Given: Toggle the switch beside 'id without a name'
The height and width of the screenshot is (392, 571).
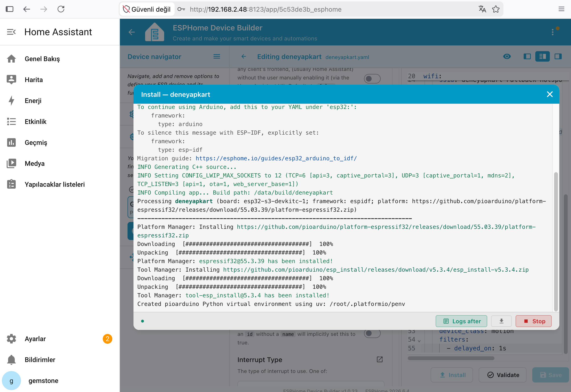Looking at the screenshot, I should pyautogui.click(x=372, y=333).
